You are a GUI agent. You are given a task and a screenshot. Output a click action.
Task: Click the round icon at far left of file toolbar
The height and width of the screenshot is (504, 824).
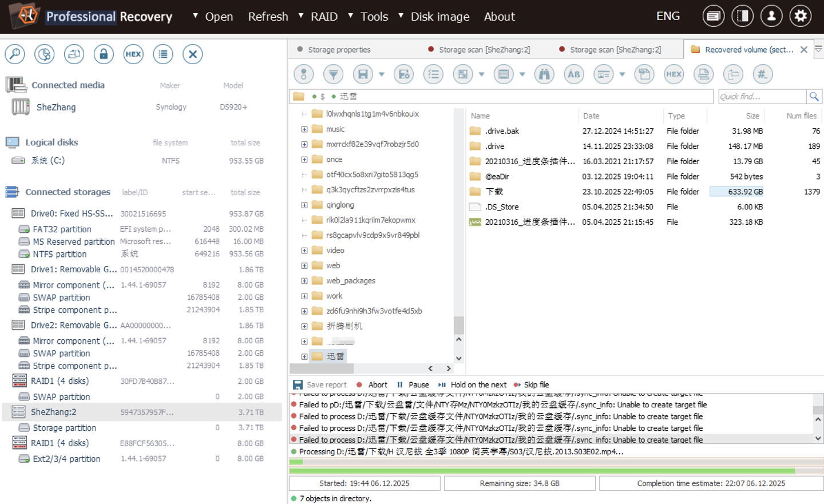click(304, 74)
